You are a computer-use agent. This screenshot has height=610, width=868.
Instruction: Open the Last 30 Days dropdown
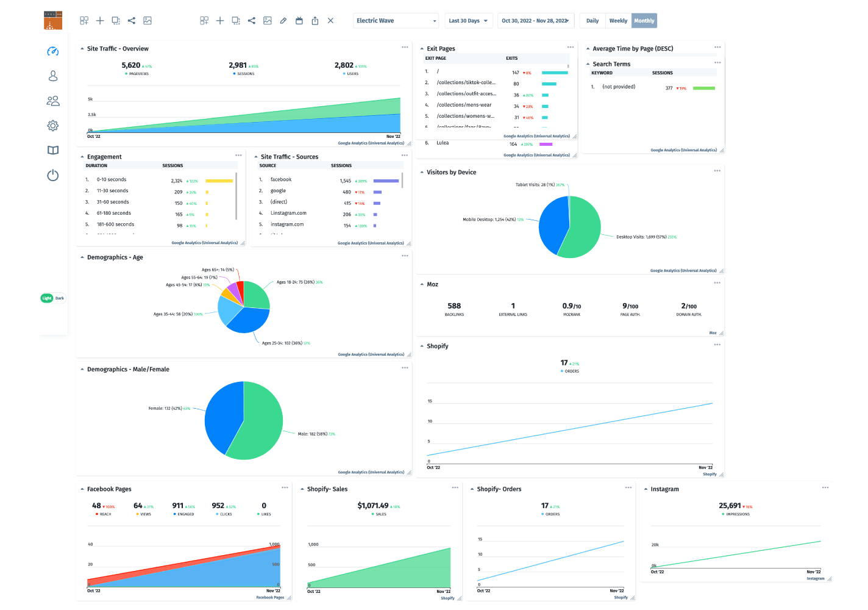468,21
